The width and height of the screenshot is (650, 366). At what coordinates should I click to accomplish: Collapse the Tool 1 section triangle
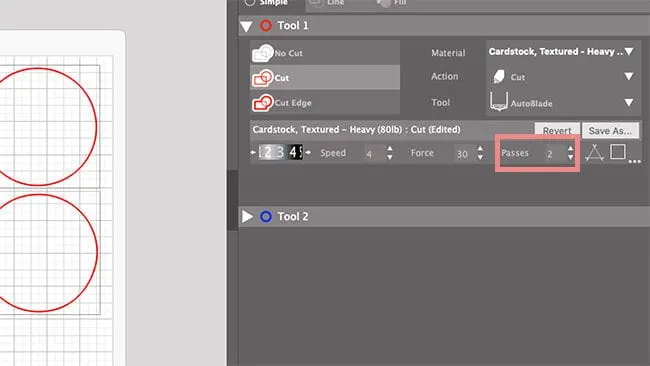pyautogui.click(x=246, y=27)
